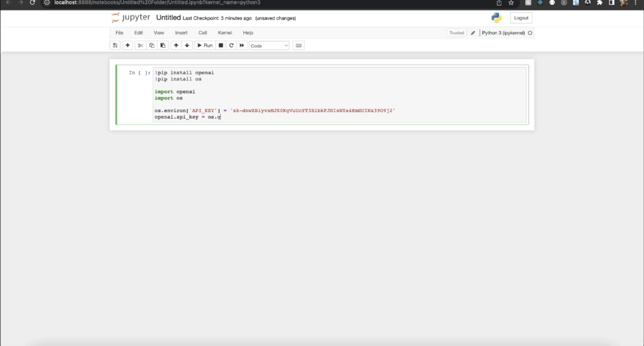Open the File menu
This screenshot has height=346, width=644.
click(119, 33)
